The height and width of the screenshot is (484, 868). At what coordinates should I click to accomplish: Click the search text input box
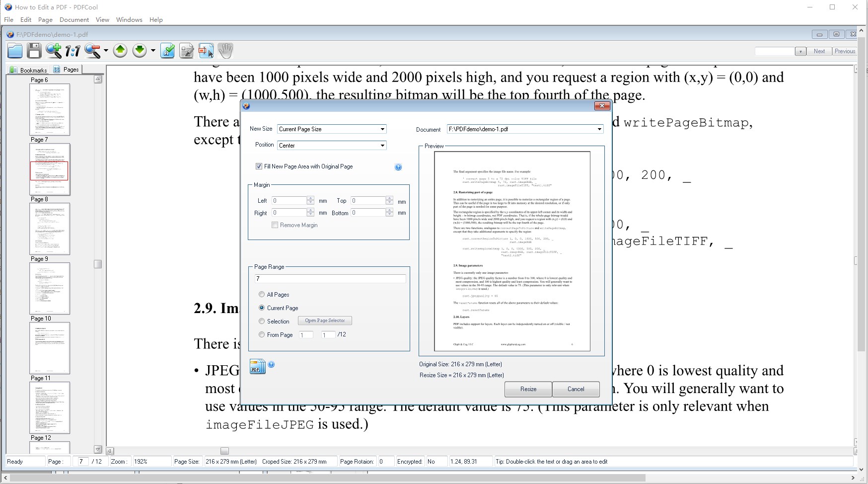[775, 51]
